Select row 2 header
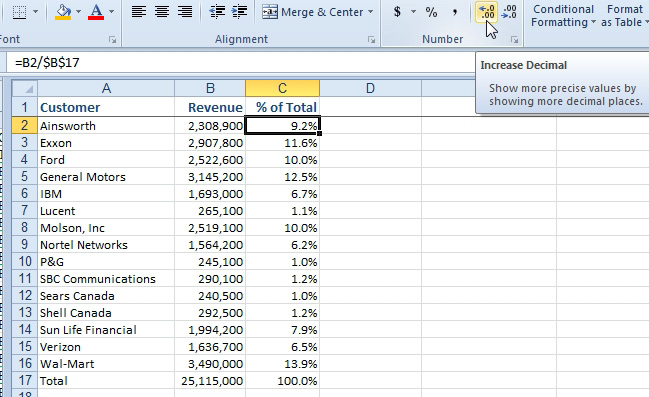 pyautogui.click(x=24, y=125)
